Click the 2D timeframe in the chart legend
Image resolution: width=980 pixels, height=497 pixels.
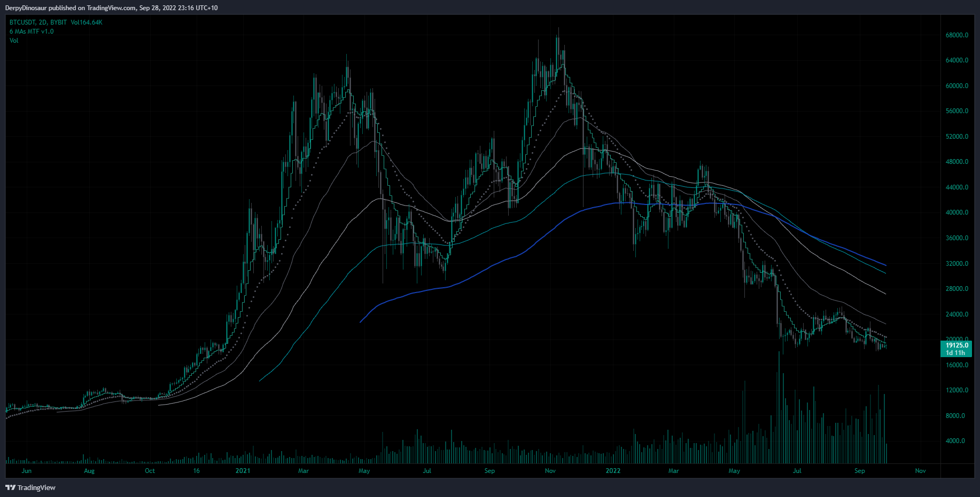(42, 22)
